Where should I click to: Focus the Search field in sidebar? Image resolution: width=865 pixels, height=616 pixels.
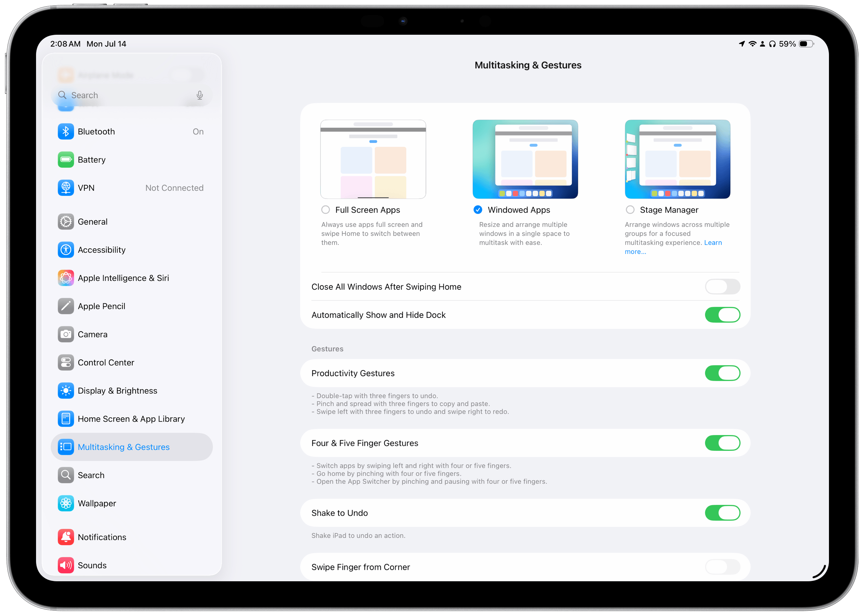(x=132, y=95)
